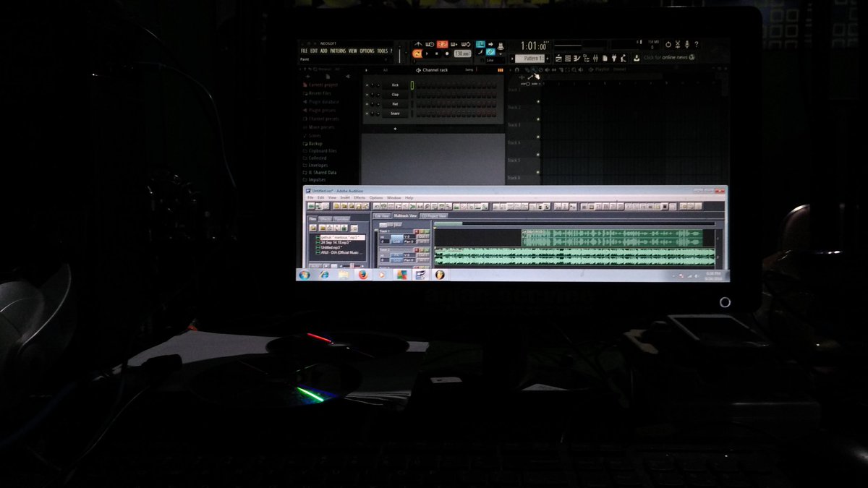Click Kick channel button
The height and width of the screenshot is (488, 868).
click(x=395, y=85)
